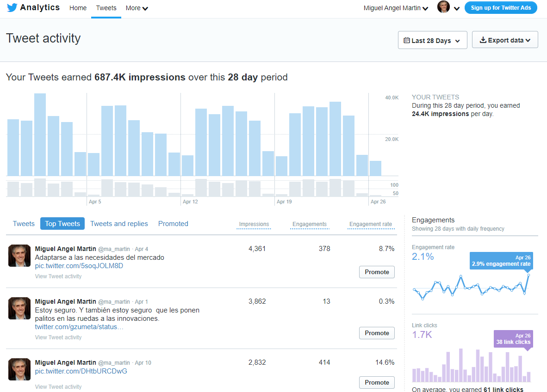Click the Engagements column header
The width and height of the screenshot is (547, 392).
310,224
